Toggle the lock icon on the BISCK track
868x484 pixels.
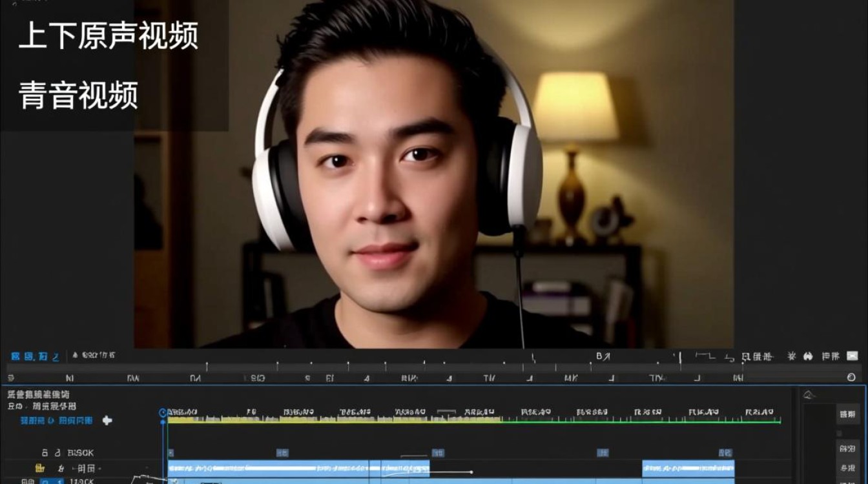point(45,452)
